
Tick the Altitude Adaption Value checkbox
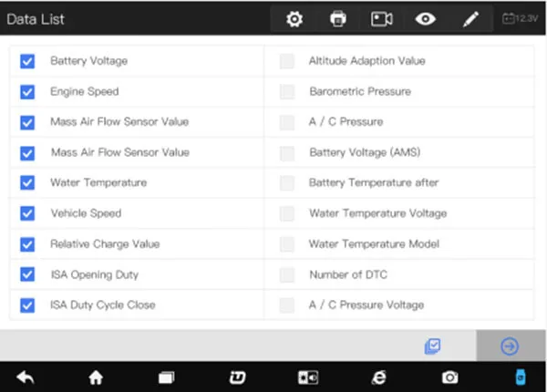(x=287, y=61)
